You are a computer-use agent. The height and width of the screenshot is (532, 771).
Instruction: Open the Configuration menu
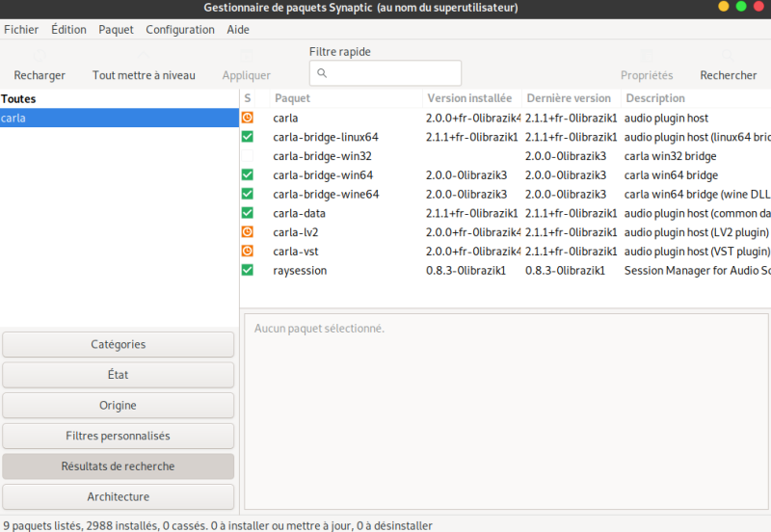pos(180,30)
